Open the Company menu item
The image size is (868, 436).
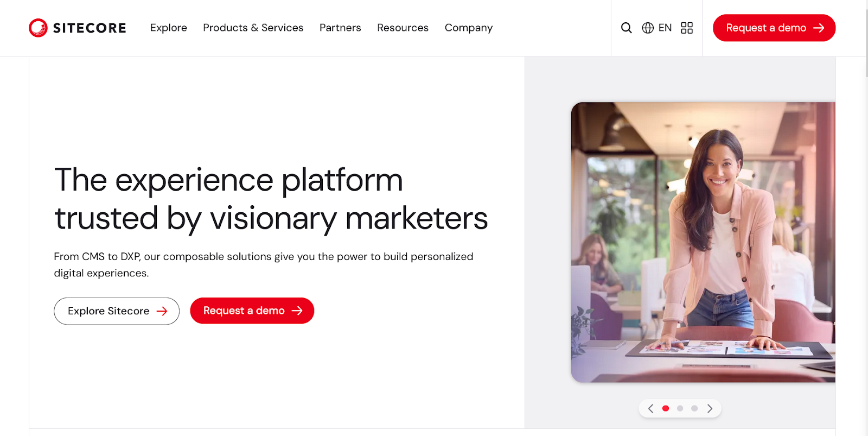pyautogui.click(x=469, y=28)
